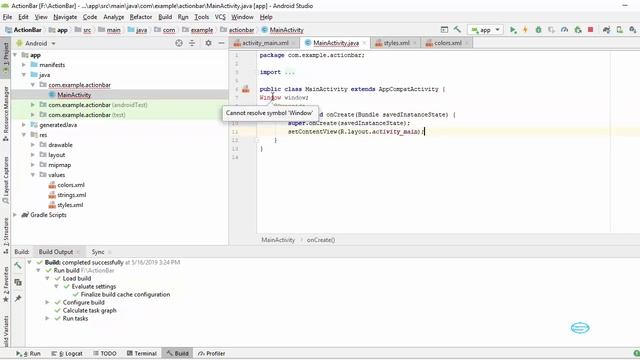The height and width of the screenshot is (360, 640).
Task: Open the Refactor menu
Action: point(141,17)
